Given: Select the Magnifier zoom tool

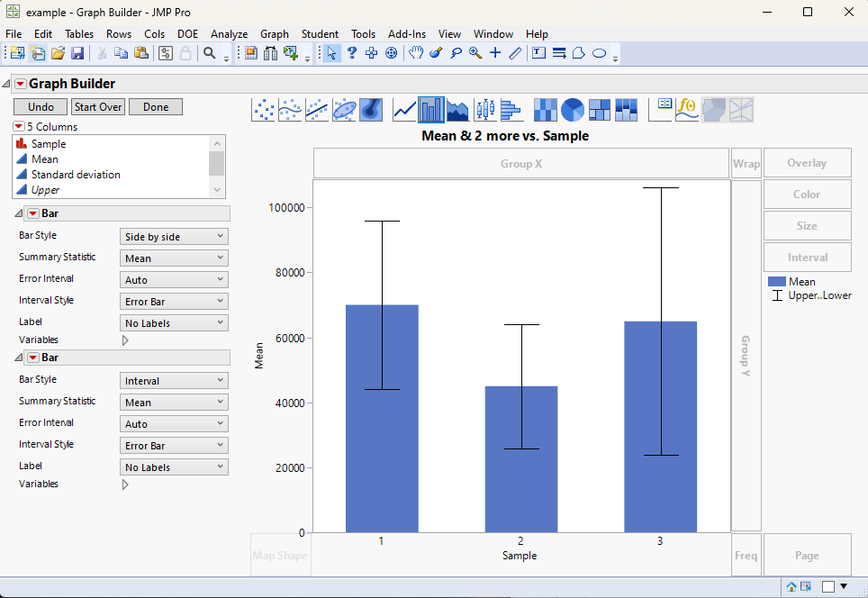Looking at the screenshot, I should click(x=475, y=53).
